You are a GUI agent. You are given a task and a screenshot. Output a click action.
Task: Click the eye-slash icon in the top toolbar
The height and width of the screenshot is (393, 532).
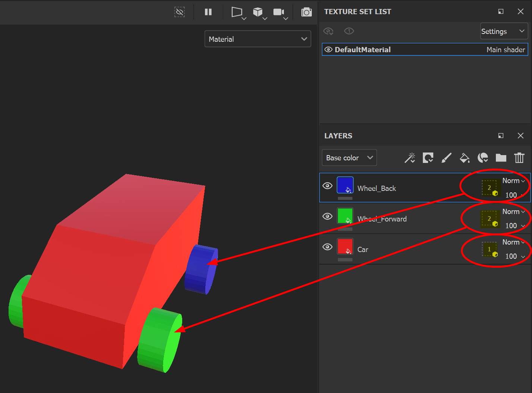pos(180,12)
